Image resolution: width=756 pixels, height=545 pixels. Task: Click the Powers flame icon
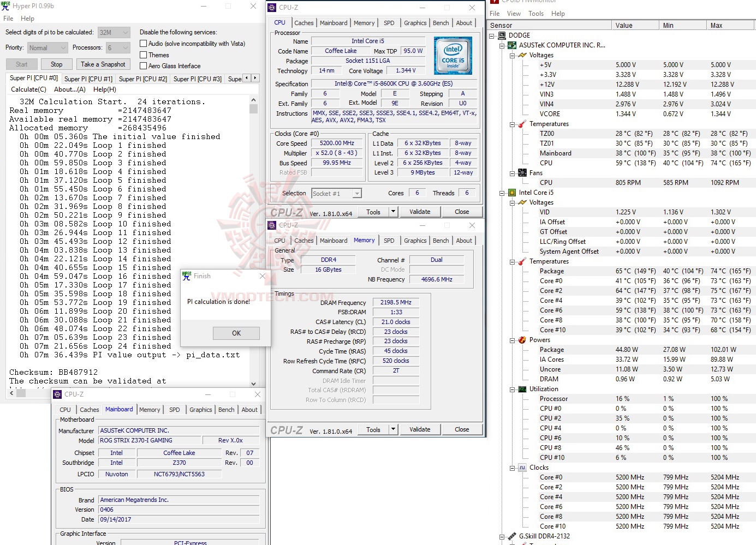click(x=522, y=340)
